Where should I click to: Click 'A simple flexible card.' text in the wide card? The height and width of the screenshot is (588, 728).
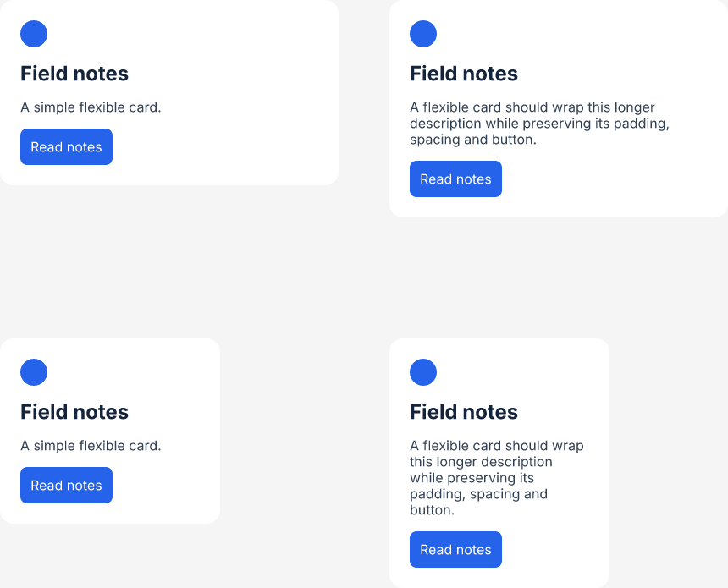pyautogui.click(x=91, y=107)
